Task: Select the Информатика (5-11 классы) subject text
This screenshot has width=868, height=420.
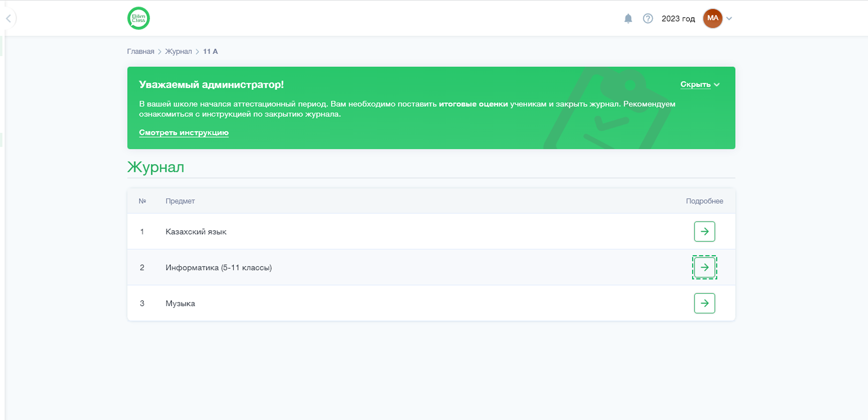Action: [x=218, y=267]
